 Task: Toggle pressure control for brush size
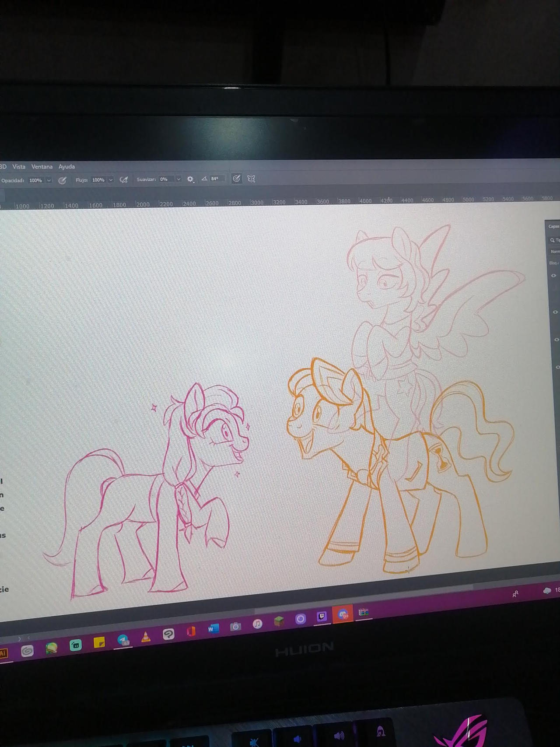coord(236,179)
